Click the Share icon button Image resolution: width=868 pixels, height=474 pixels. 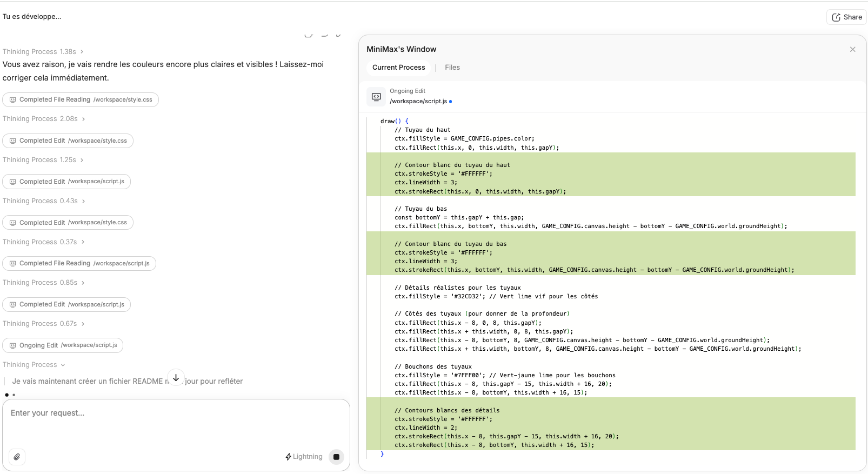(846, 17)
